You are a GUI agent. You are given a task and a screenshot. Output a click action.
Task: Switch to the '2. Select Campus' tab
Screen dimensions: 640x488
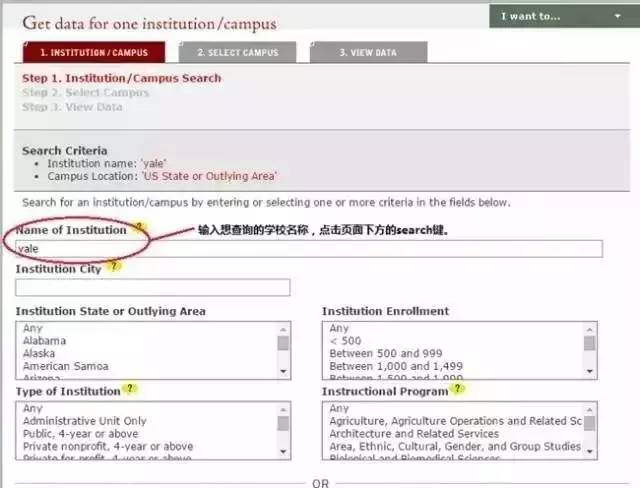coord(238,52)
